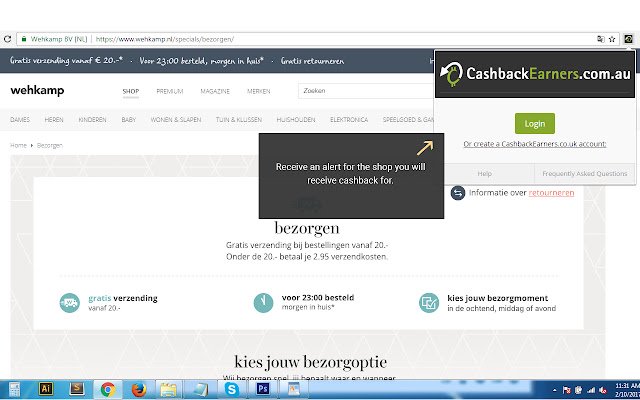Open the HEREN category menu
Screen dimensions: 640x400
click(x=54, y=120)
